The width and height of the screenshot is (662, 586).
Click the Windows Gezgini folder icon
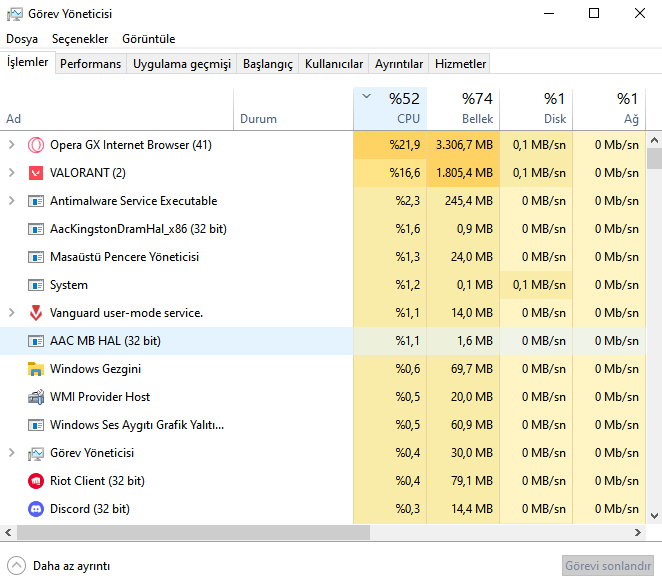coord(36,369)
